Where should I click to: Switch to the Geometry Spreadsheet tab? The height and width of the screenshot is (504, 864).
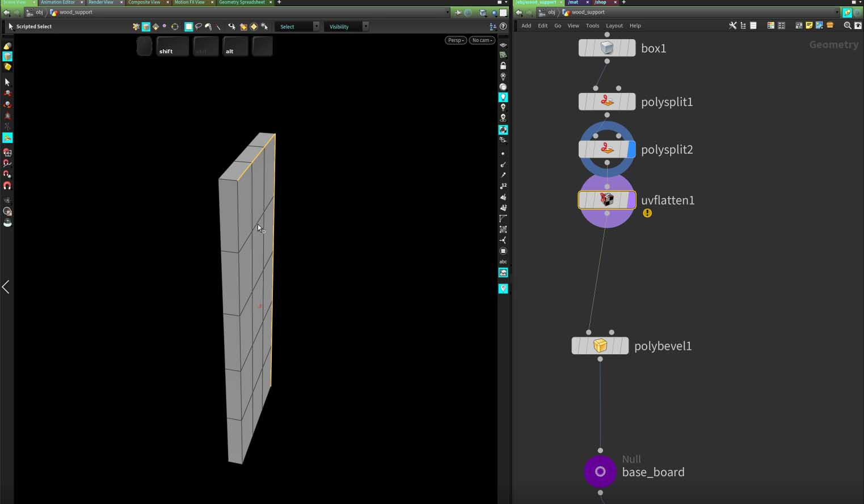[x=242, y=2]
